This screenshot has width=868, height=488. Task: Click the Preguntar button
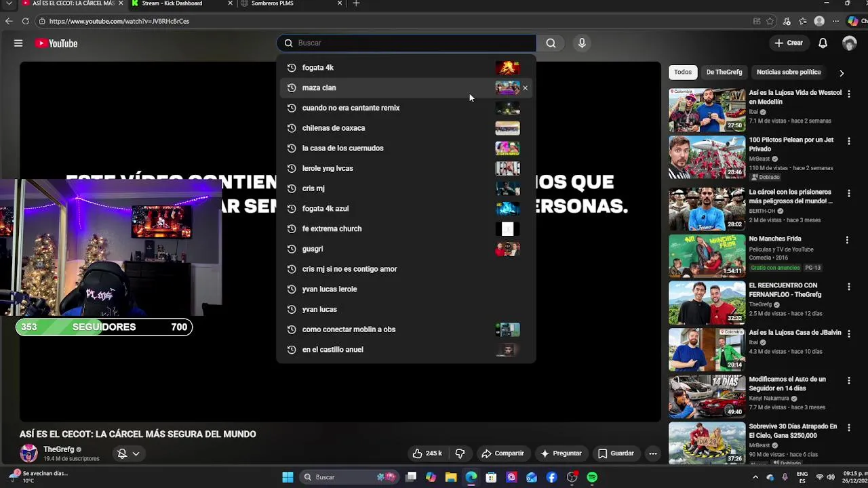pos(561,453)
